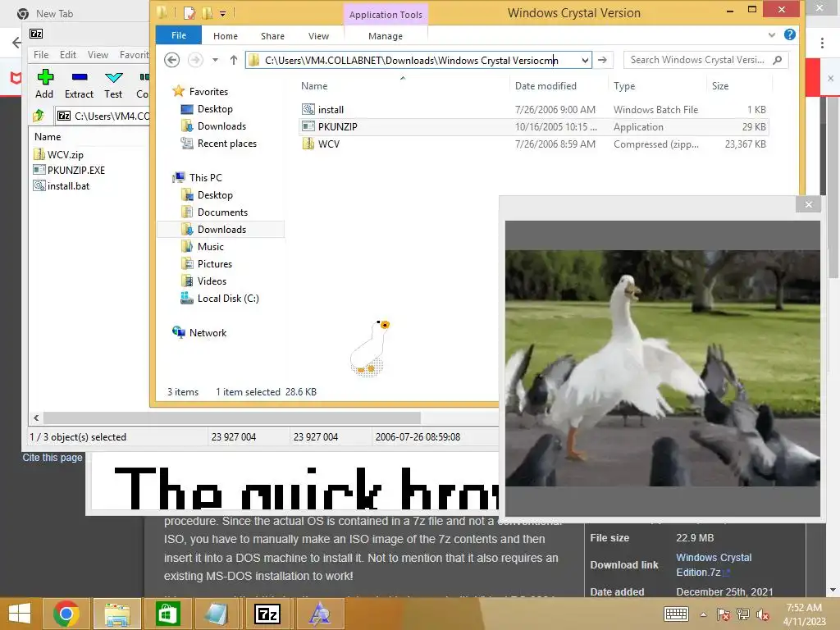This screenshot has height=630, width=840.
Task: Open Local Disk (C:) in navigation pane
Action: (220, 299)
